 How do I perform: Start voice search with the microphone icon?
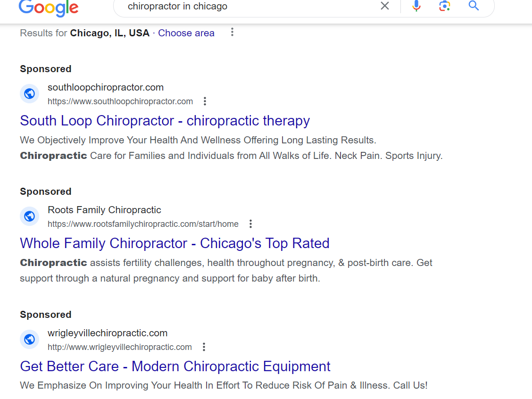coord(416,6)
